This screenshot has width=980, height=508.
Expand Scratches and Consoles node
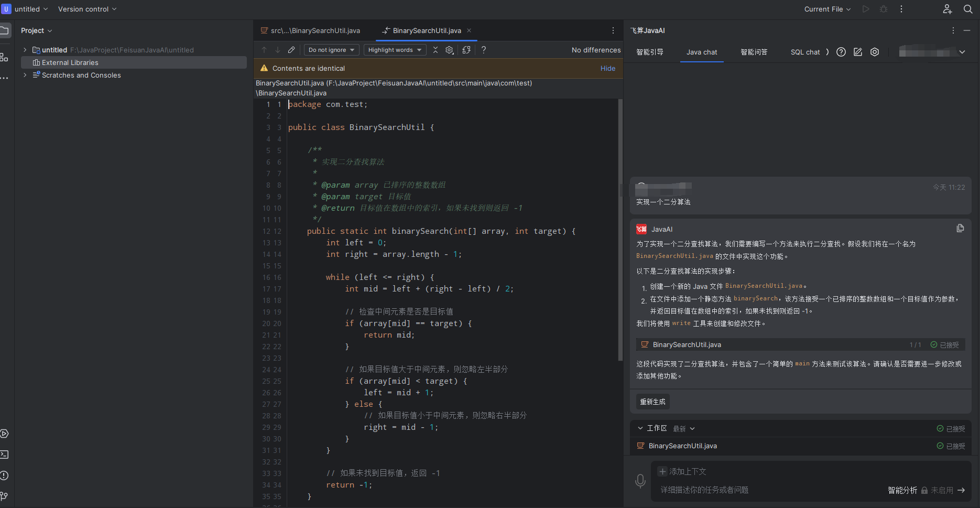[x=25, y=75]
